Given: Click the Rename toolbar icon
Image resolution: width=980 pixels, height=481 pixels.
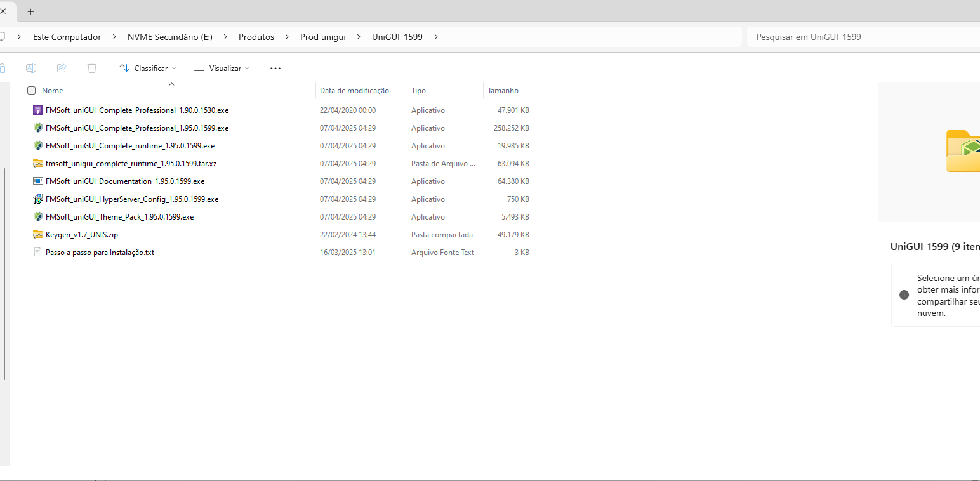Looking at the screenshot, I should 30,68.
